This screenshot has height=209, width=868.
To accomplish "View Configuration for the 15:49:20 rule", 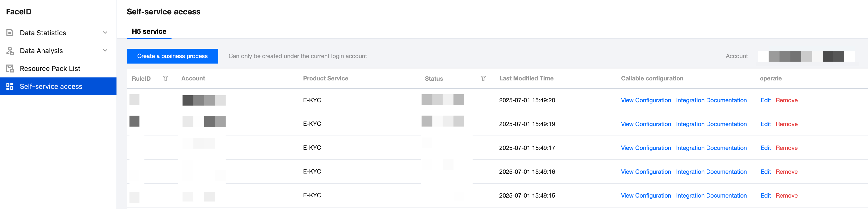I will click(646, 100).
